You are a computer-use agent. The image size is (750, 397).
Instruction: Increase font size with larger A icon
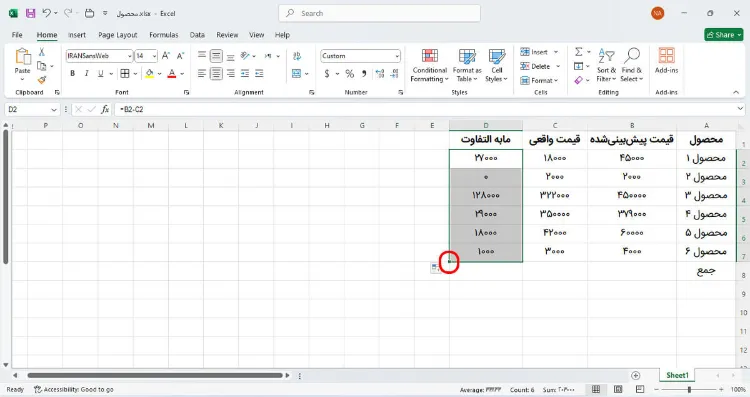point(165,56)
